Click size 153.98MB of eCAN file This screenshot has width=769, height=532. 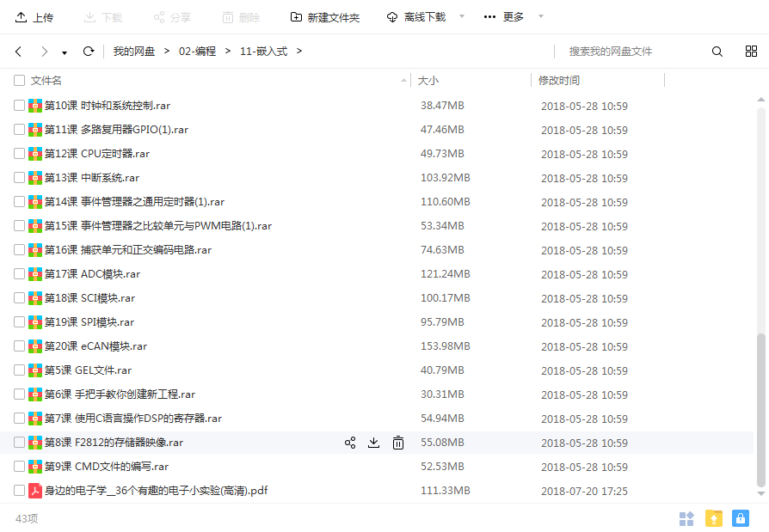pos(446,345)
